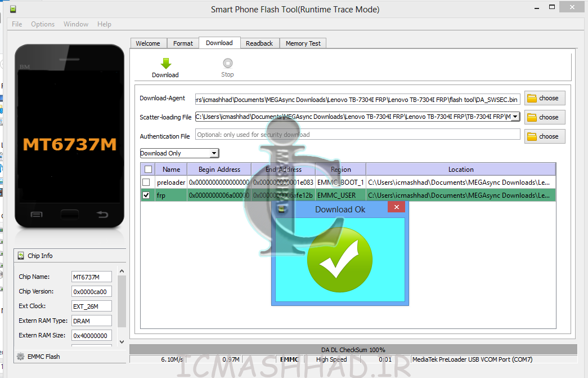Click the Extern RAM Type field DRAM
This screenshot has width=588, height=378.
92,321
